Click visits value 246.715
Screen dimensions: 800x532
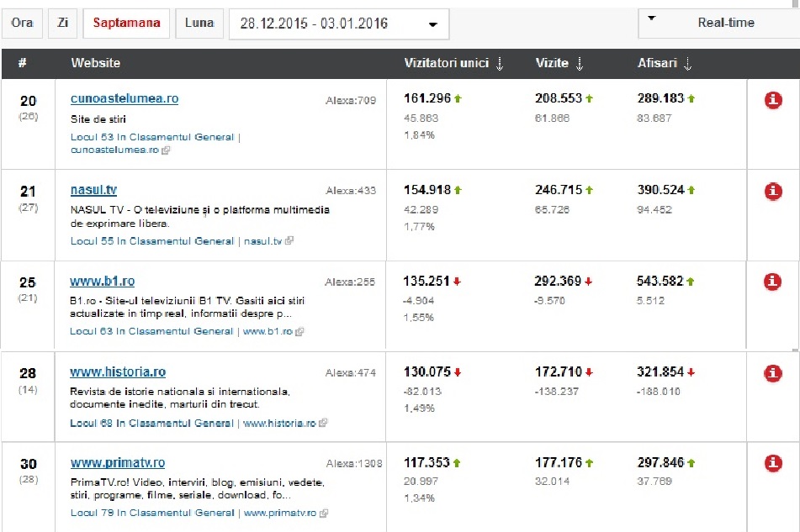[559, 190]
